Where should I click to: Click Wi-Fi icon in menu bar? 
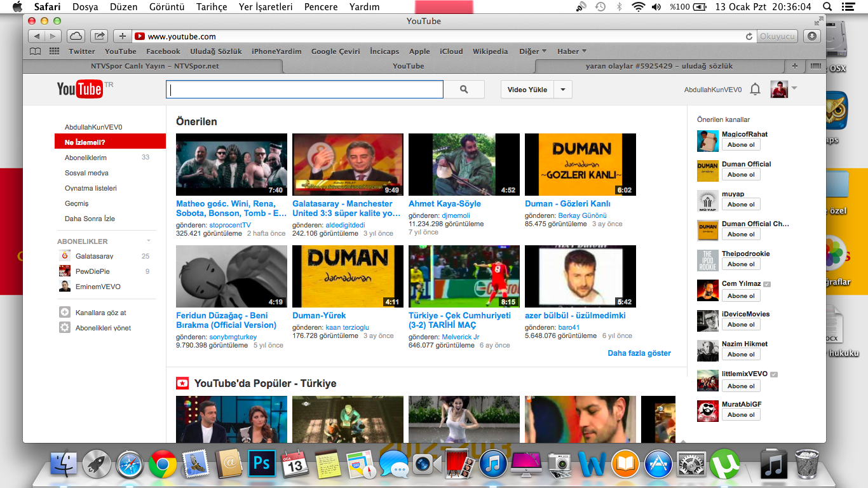pyautogui.click(x=638, y=7)
